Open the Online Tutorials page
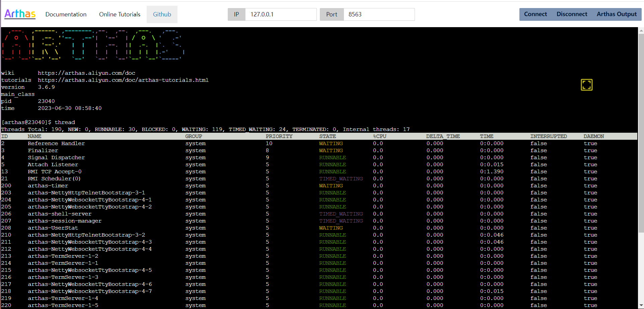The width and height of the screenshot is (644, 309). (x=120, y=14)
